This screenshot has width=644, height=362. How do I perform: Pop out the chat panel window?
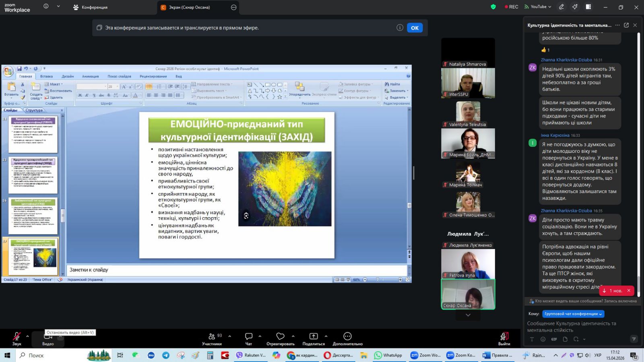(x=626, y=25)
